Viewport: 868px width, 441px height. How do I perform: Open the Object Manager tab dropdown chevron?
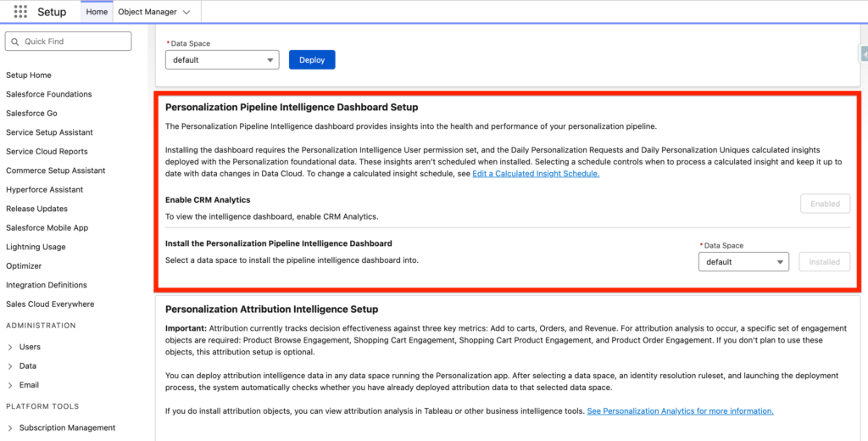[186, 12]
